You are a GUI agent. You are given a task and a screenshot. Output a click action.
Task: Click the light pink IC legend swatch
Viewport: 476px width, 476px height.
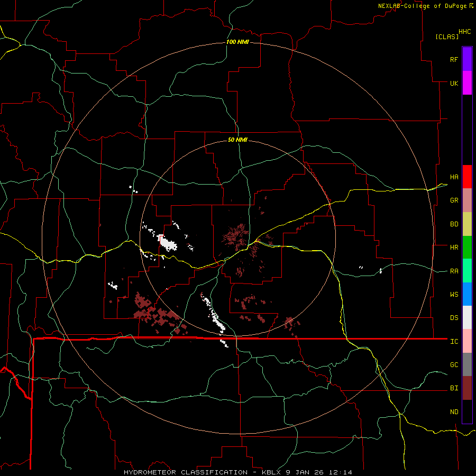tap(467, 341)
